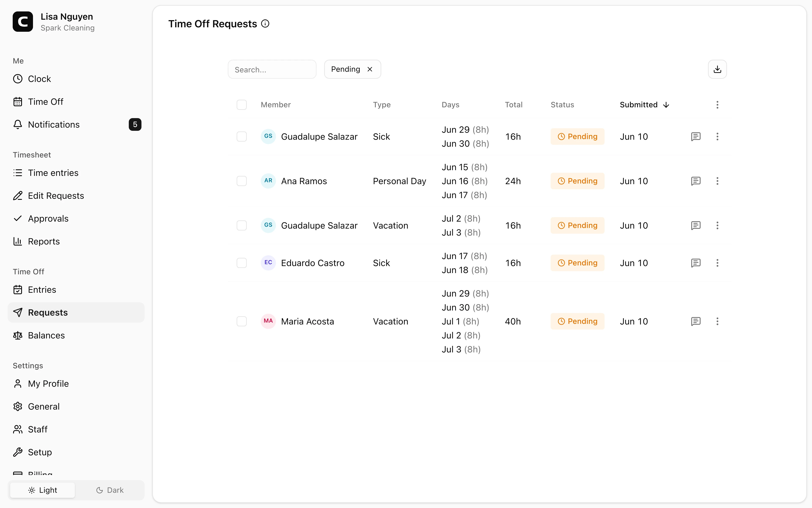Check the box for Ana Ramos's request

point(241,181)
